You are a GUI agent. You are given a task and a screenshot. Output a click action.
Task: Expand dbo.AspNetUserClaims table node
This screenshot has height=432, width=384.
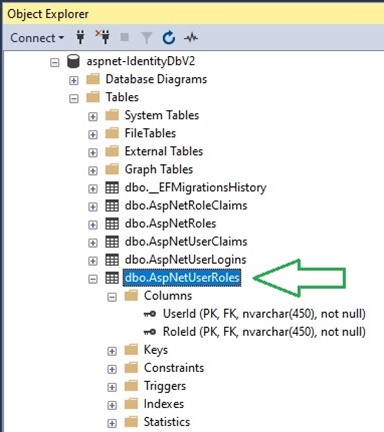pos(93,243)
